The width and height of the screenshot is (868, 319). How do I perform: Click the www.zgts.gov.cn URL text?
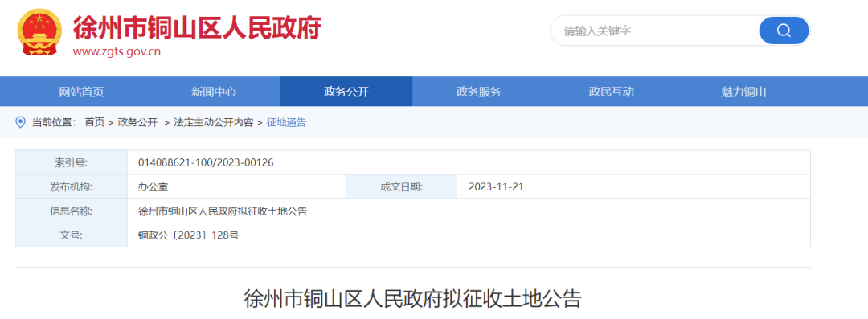(117, 52)
